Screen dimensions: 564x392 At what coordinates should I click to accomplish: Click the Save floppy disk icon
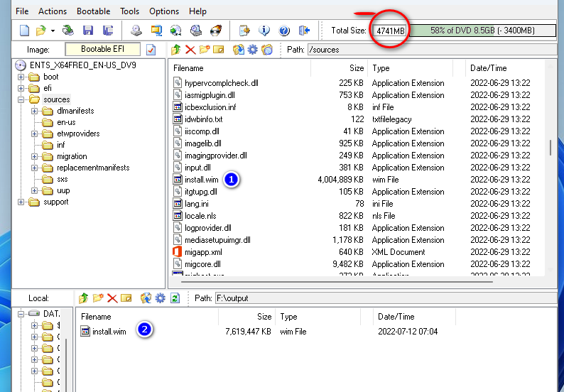click(88, 31)
